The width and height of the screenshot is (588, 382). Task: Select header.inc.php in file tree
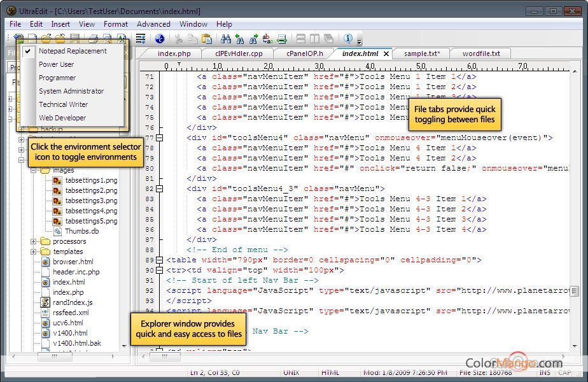pyautogui.click(x=76, y=272)
